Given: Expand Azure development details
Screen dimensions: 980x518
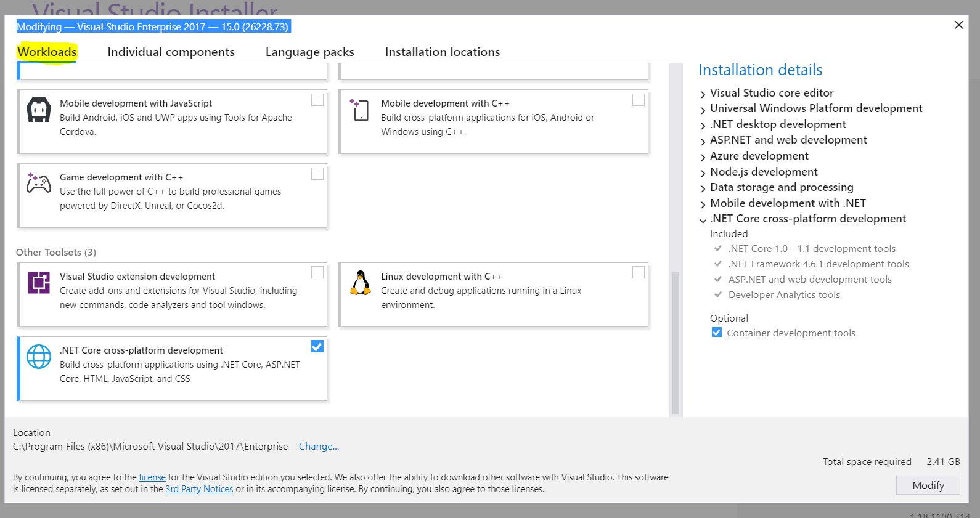Looking at the screenshot, I should pos(703,157).
